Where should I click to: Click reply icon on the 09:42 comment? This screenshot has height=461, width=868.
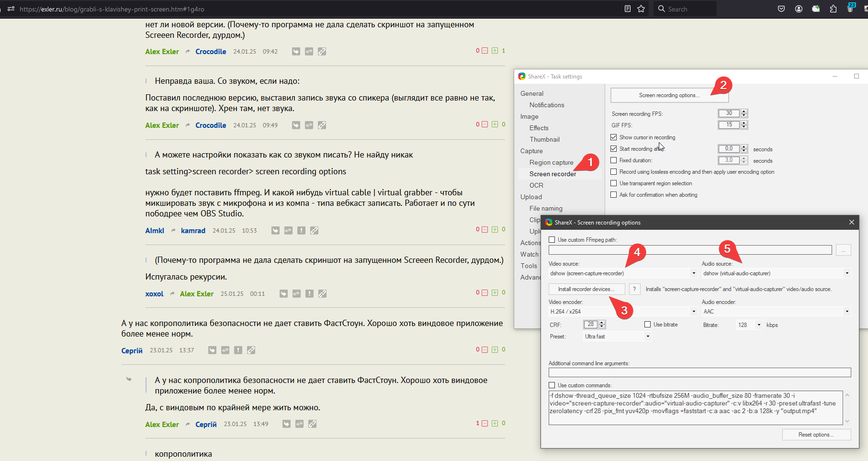coord(296,52)
